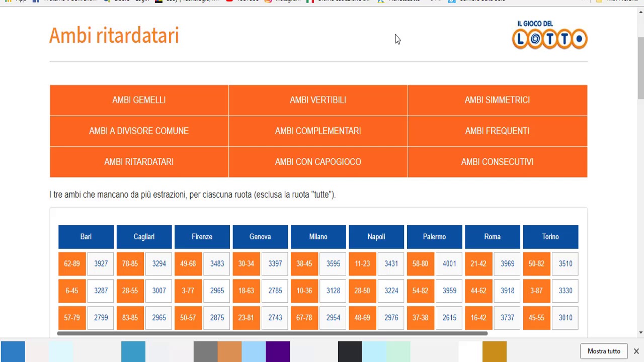
Task: Click Roma ambo 21-42
Action: pyautogui.click(x=478, y=264)
